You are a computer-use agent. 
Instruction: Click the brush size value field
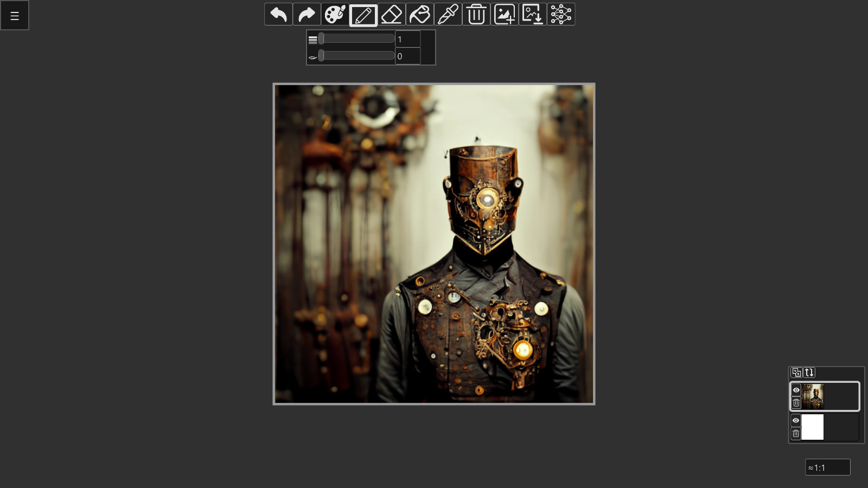407,39
